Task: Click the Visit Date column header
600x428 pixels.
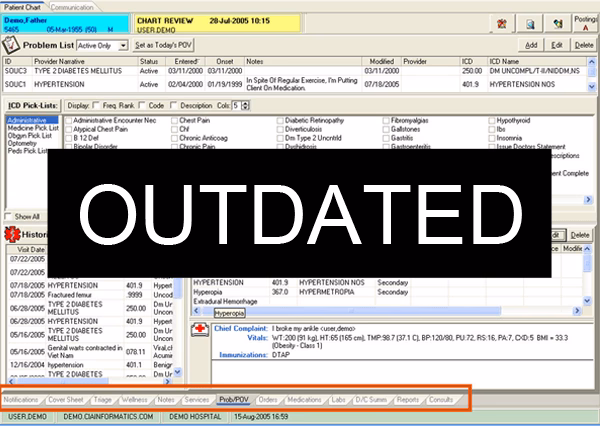Action: point(27,249)
